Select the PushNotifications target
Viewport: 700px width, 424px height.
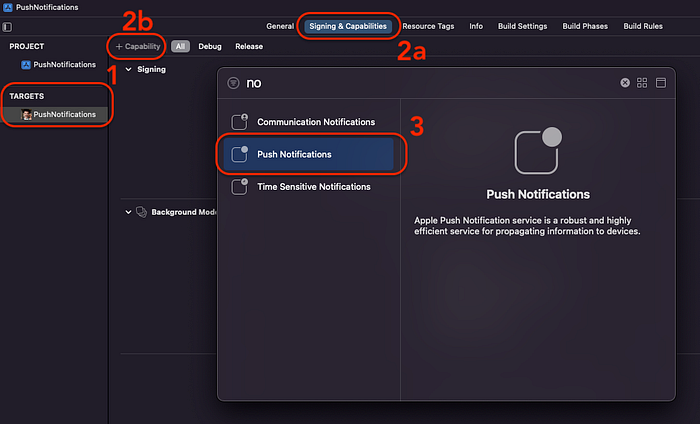pyautogui.click(x=55, y=114)
